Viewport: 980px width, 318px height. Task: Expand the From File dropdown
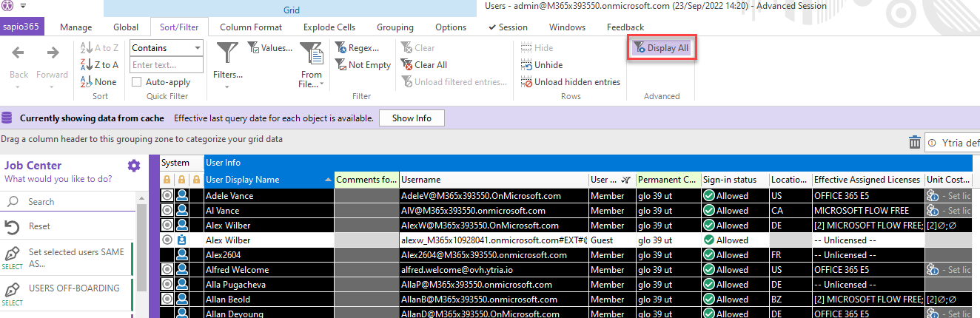click(322, 84)
